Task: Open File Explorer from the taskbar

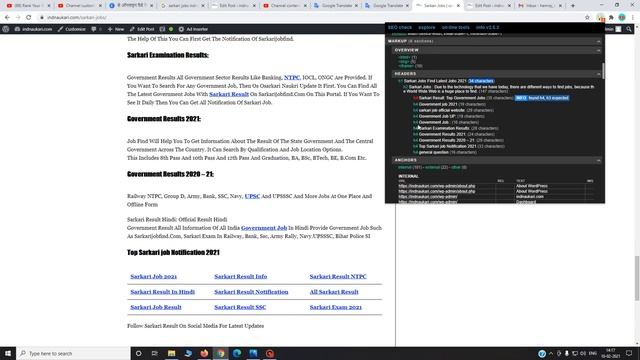Action: (171, 353)
